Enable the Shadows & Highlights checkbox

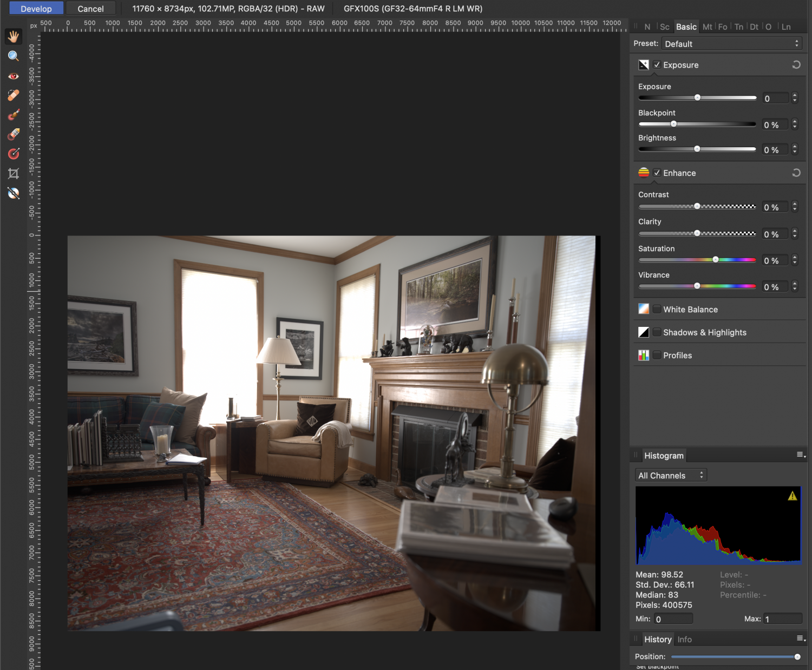point(657,332)
